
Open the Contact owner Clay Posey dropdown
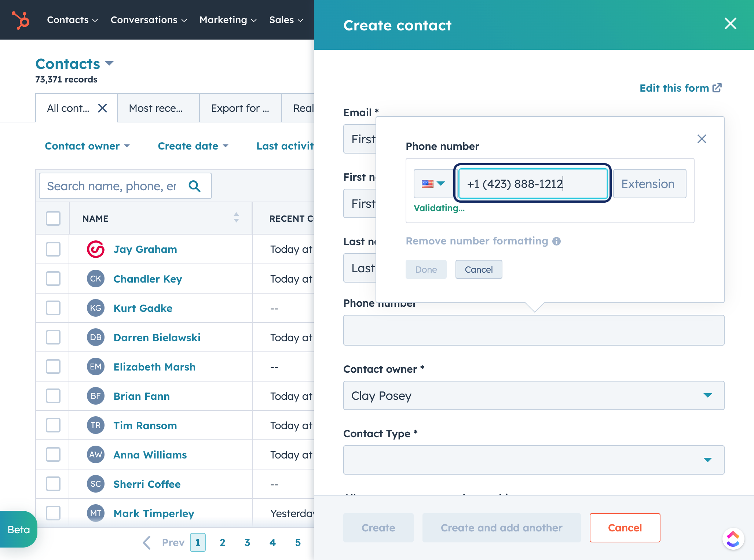click(x=534, y=395)
